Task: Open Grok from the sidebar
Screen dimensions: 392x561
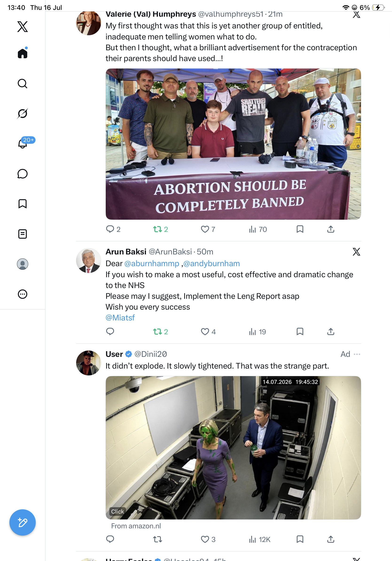Action: click(x=23, y=113)
